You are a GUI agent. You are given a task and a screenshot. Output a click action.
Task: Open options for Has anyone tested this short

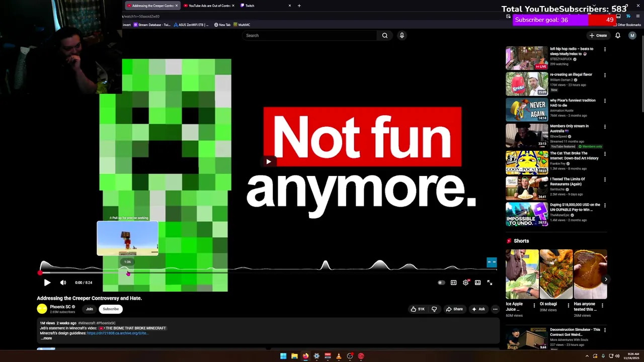pyautogui.click(x=603, y=305)
